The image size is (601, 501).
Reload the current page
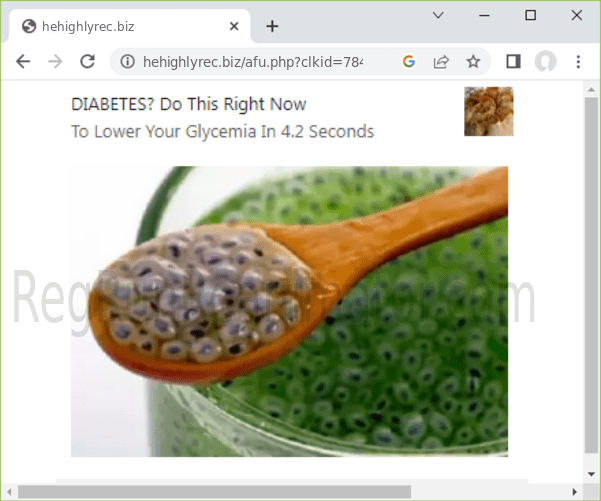tap(87, 61)
